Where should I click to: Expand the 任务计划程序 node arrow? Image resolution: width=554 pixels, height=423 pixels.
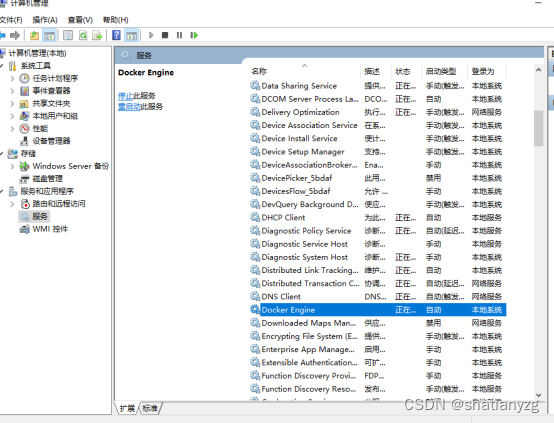12,78
